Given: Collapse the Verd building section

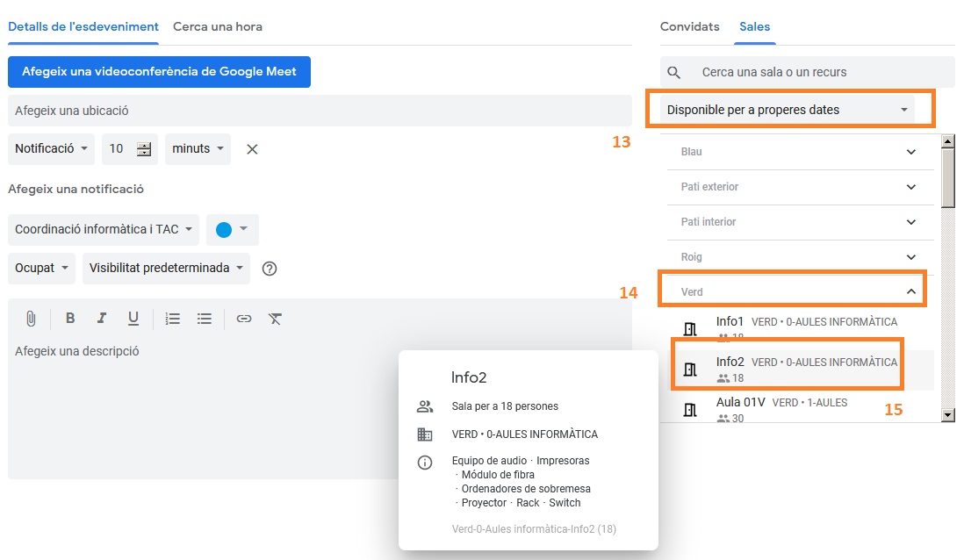Looking at the screenshot, I should [800, 292].
